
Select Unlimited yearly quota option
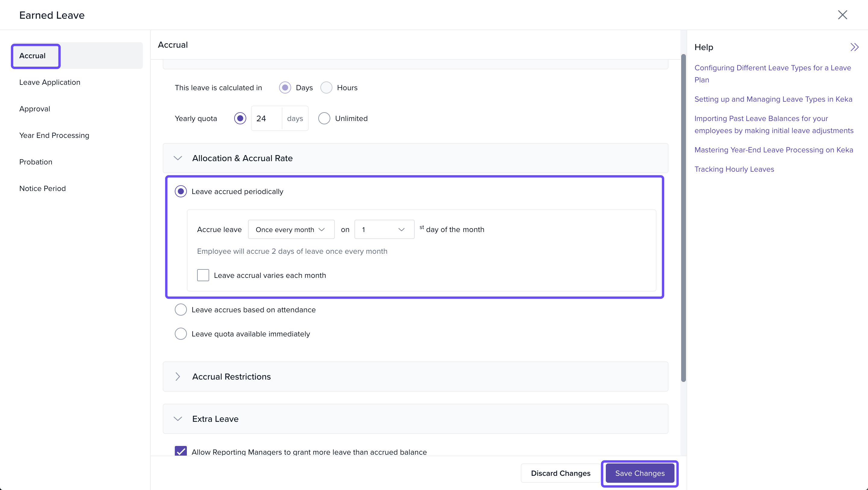click(324, 118)
